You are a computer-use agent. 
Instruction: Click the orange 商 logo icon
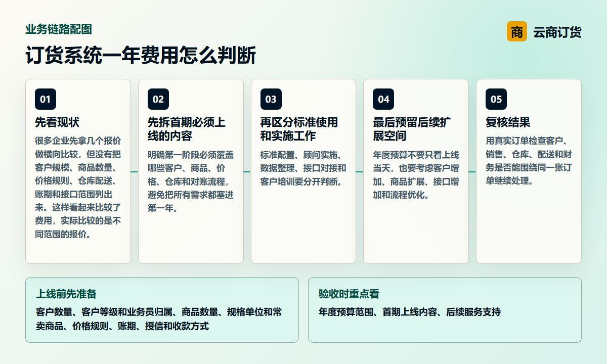click(516, 32)
